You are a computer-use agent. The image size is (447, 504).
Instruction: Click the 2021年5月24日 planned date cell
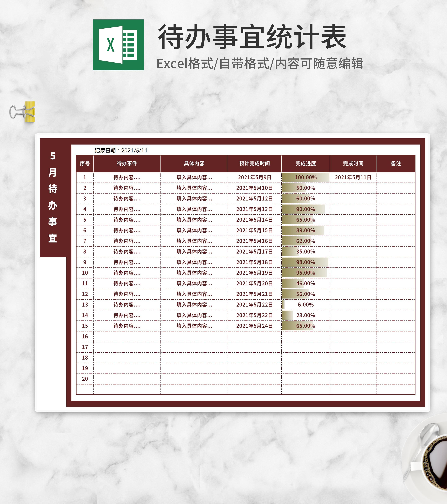pos(255,326)
